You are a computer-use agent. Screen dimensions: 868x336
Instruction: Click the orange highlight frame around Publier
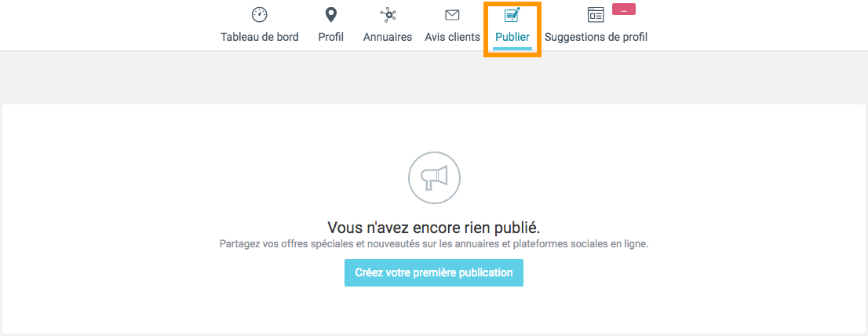click(486, 31)
